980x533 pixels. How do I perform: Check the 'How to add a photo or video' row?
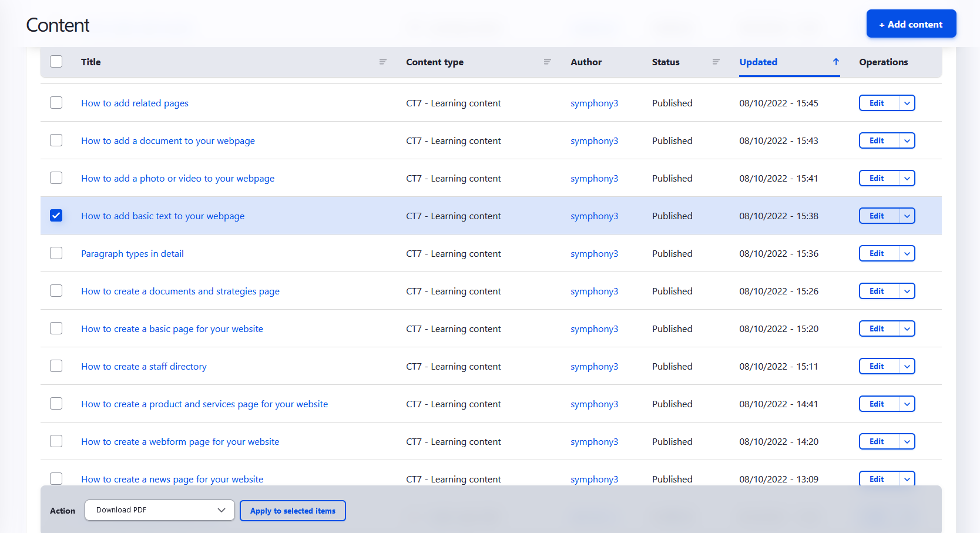tap(56, 178)
